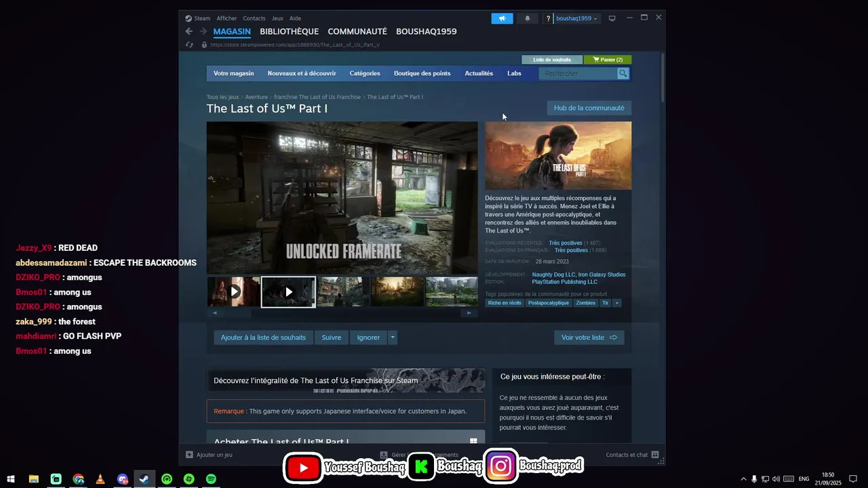
Task: Expand more tags with the plus button
Action: pyautogui.click(x=616, y=303)
